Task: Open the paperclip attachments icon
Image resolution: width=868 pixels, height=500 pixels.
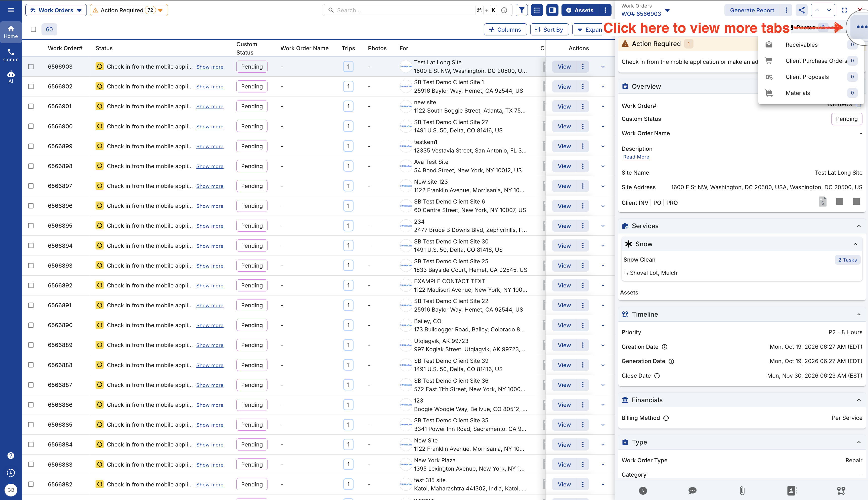Action: (x=742, y=490)
